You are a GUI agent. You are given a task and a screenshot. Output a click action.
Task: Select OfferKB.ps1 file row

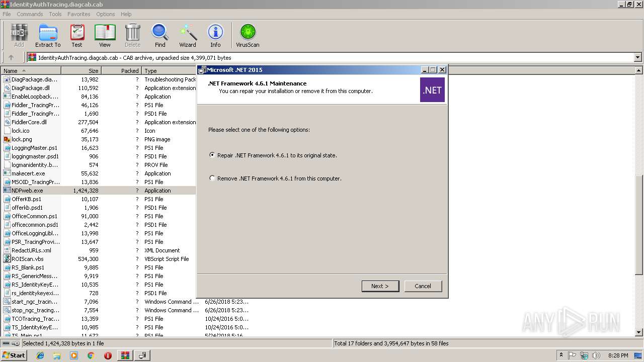pyautogui.click(x=98, y=199)
